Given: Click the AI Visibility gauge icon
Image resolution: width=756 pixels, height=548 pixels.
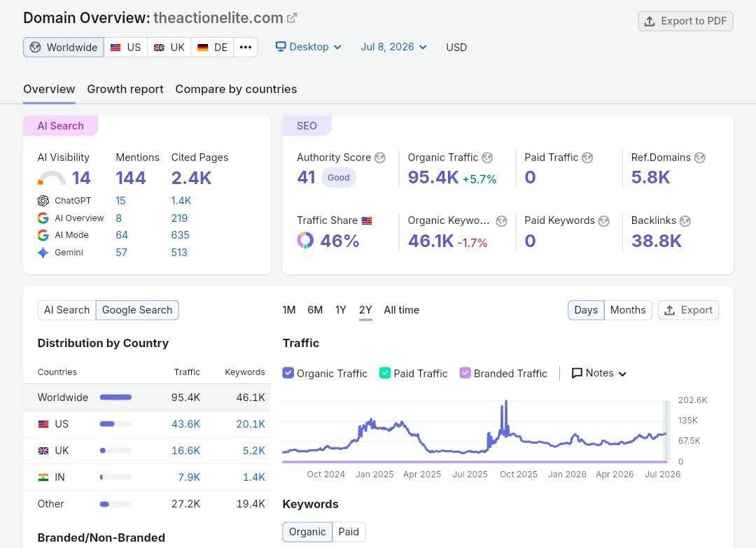Looking at the screenshot, I should point(51,178).
